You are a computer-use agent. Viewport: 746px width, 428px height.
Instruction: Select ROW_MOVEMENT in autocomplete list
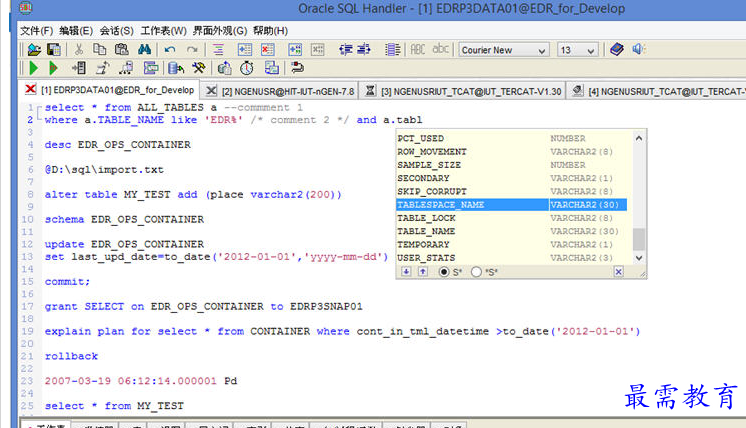tap(511, 152)
